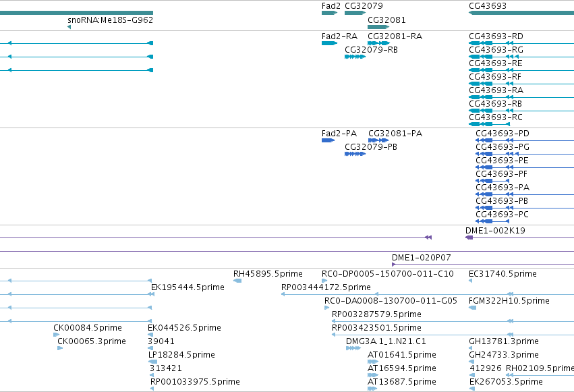Click protein CG43693-PC
The height and width of the screenshot is (392, 574).
point(492,221)
